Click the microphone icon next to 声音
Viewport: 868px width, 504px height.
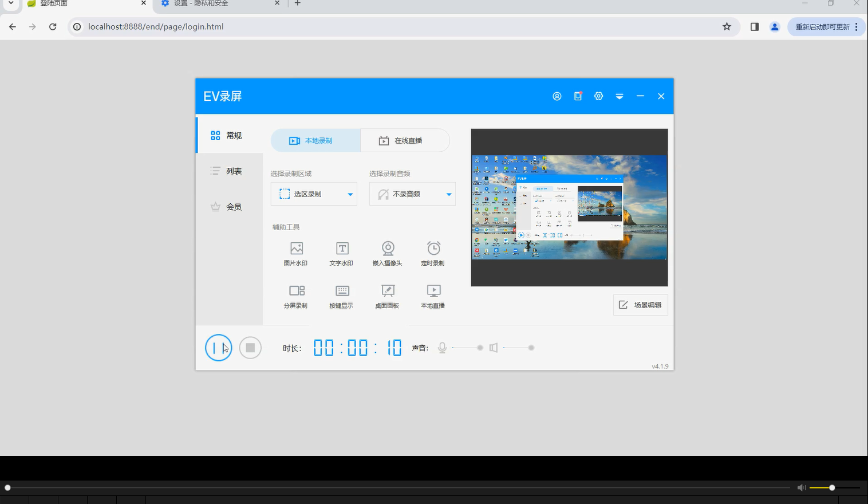[x=442, y=348]
